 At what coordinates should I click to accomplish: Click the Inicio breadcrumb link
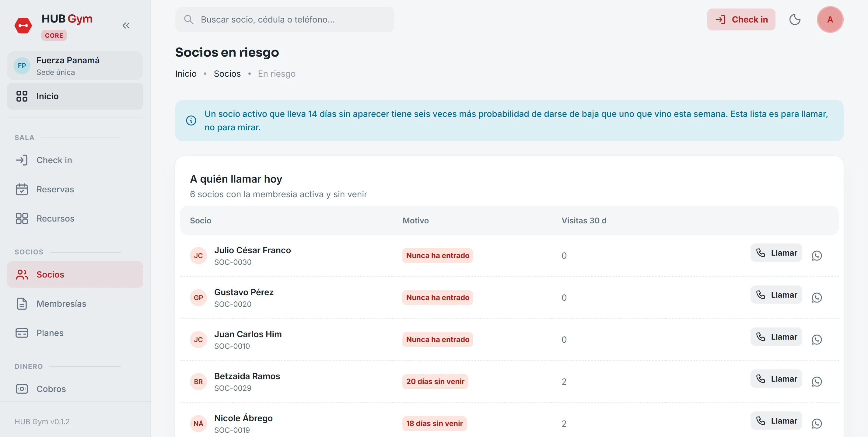186,74
